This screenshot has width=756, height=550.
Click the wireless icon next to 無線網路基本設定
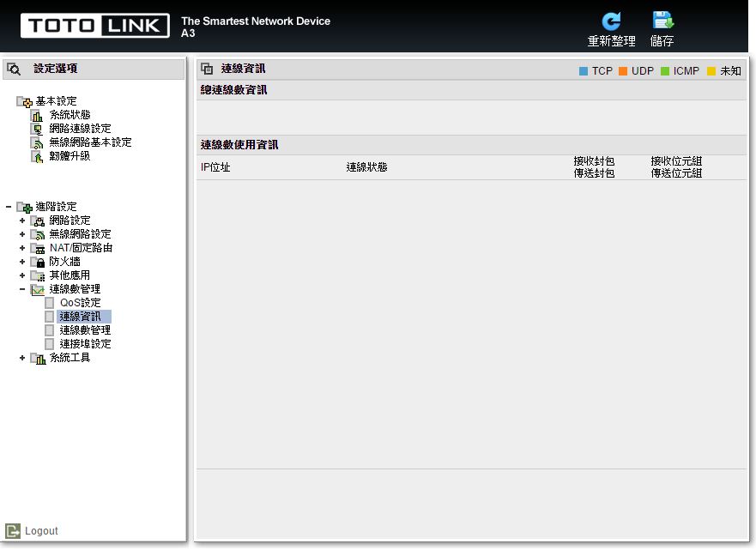click(37, 142)
